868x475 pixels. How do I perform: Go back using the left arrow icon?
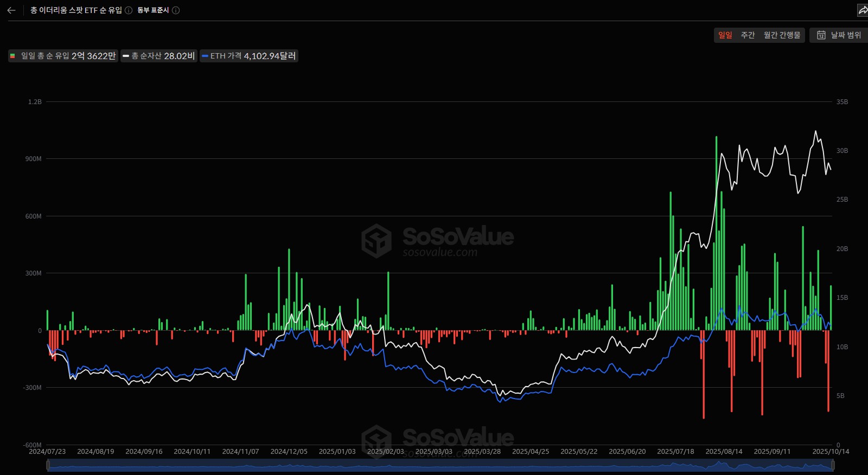point(11,10)
